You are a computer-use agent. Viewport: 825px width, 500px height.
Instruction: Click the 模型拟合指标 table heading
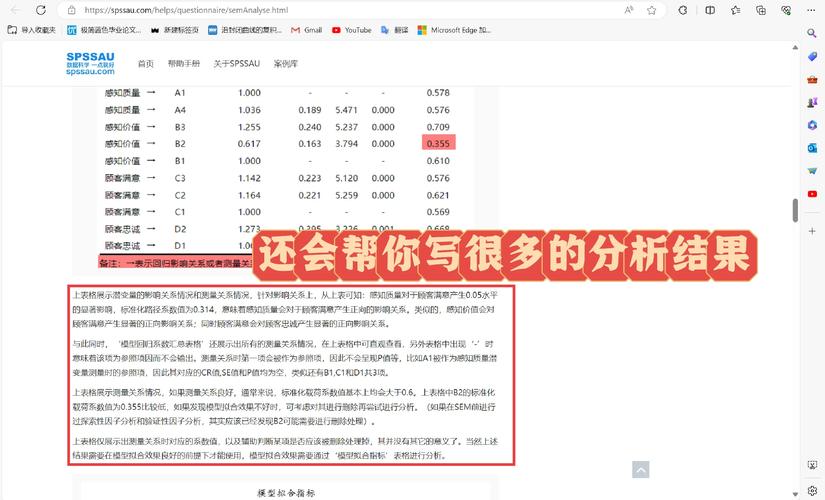(286, 493)
